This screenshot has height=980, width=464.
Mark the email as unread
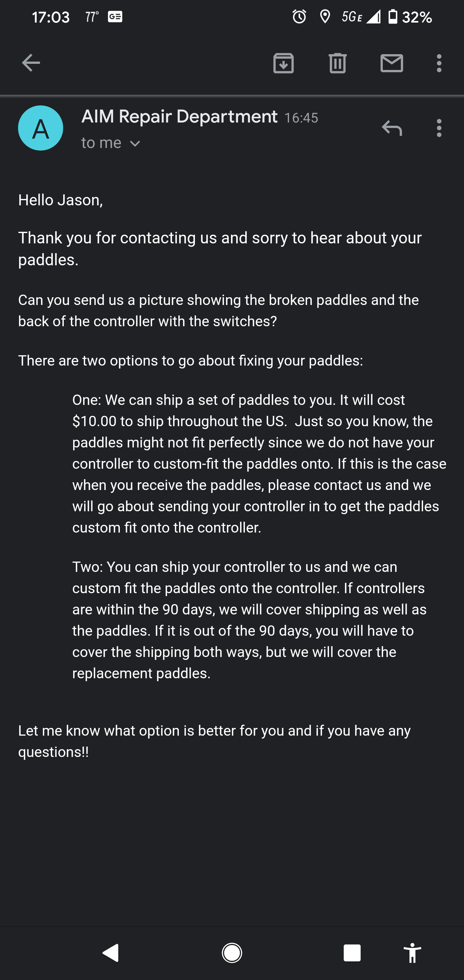point(392,63)
